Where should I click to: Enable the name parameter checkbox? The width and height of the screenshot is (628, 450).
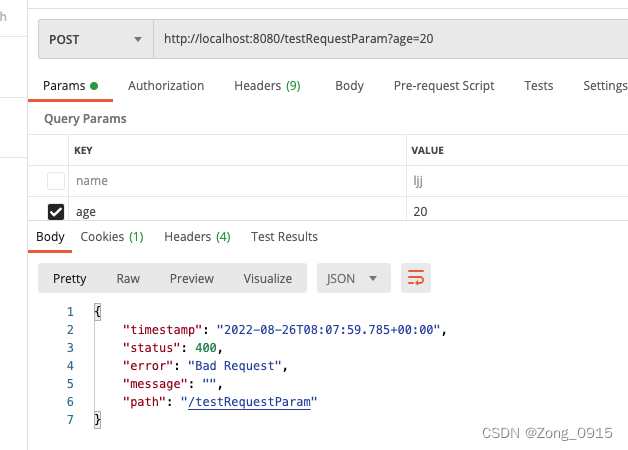tap(56, 181)
